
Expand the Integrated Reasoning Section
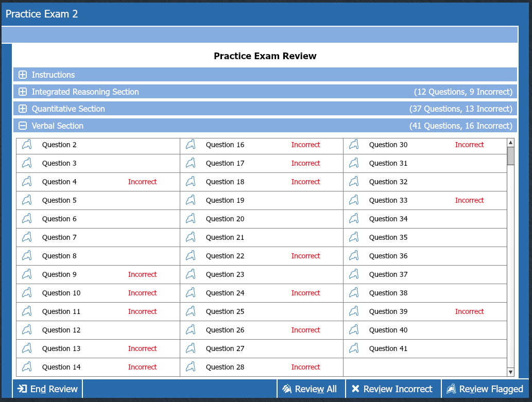[23, 92]
